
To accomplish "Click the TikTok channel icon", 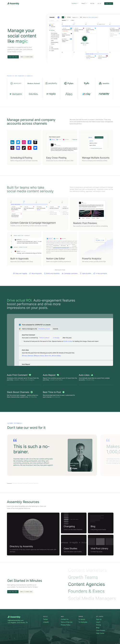I will pos(24,148).
